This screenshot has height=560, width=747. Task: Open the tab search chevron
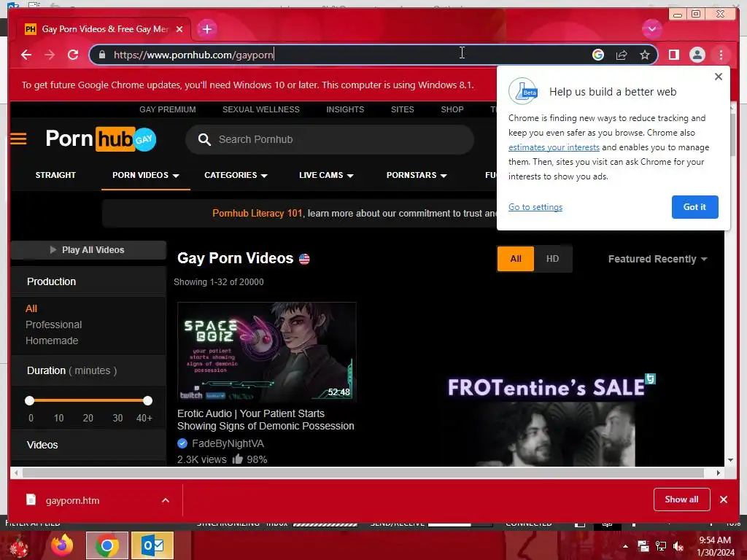click(x=651, y=29)
